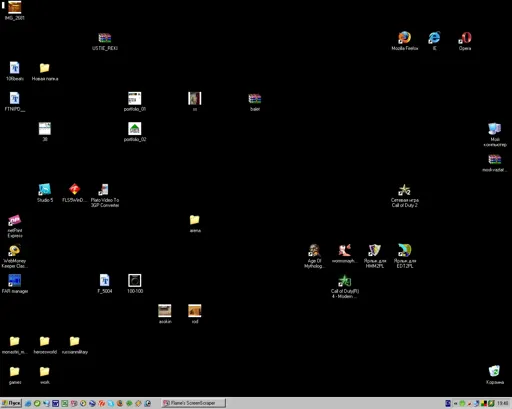
Task: Select Сетевая игра Call of Duty 2 shortcut
Action: pos(404,189)
